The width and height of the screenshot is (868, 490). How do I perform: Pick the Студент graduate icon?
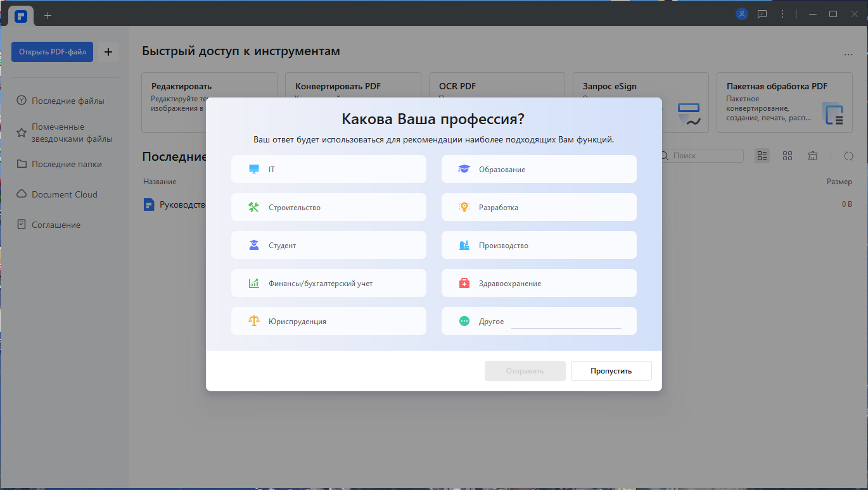point(254,246)
